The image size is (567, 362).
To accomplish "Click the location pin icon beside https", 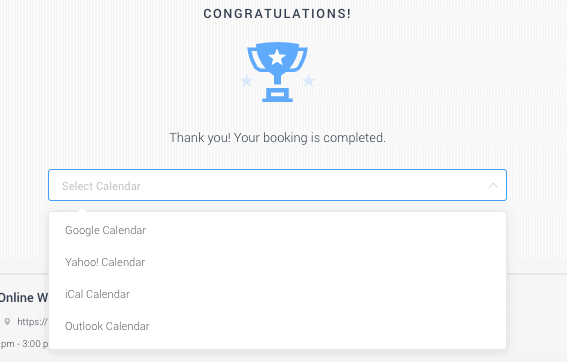I will (x=7, y=321).
